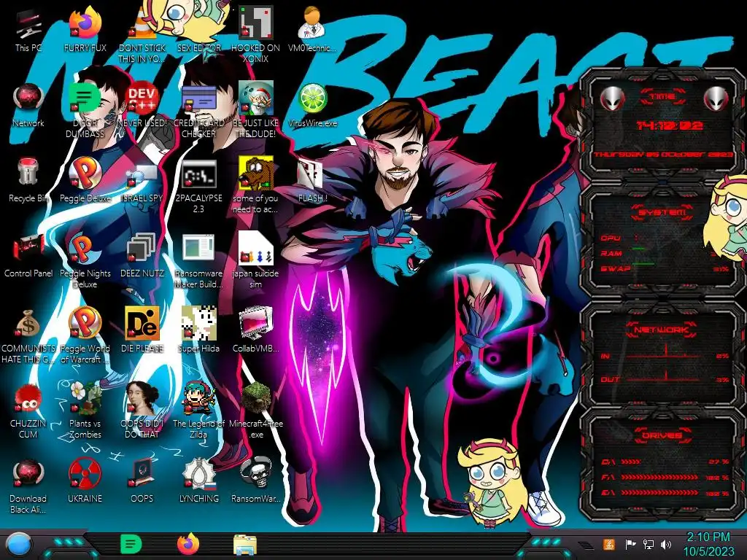Click SYSTEM header on gadget panel
This screenshot has width=747, height=560.
click(662, 212)
